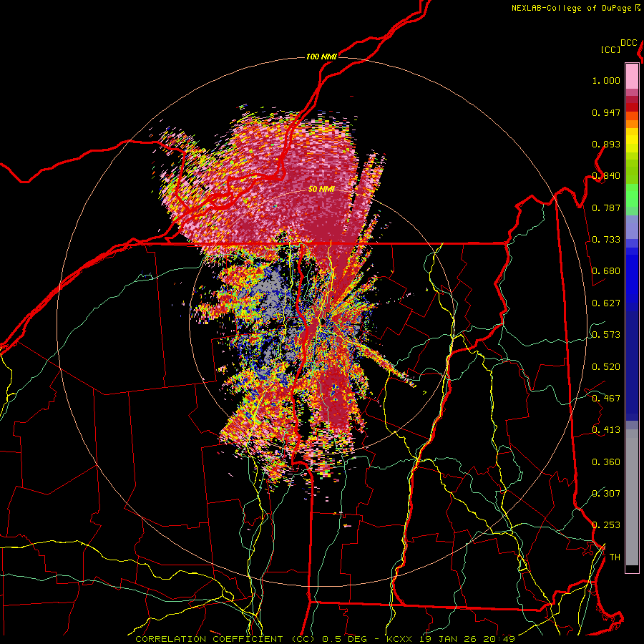Click the gray lower segment of color bar
The image size is (644, 644).
pos(632,497)
